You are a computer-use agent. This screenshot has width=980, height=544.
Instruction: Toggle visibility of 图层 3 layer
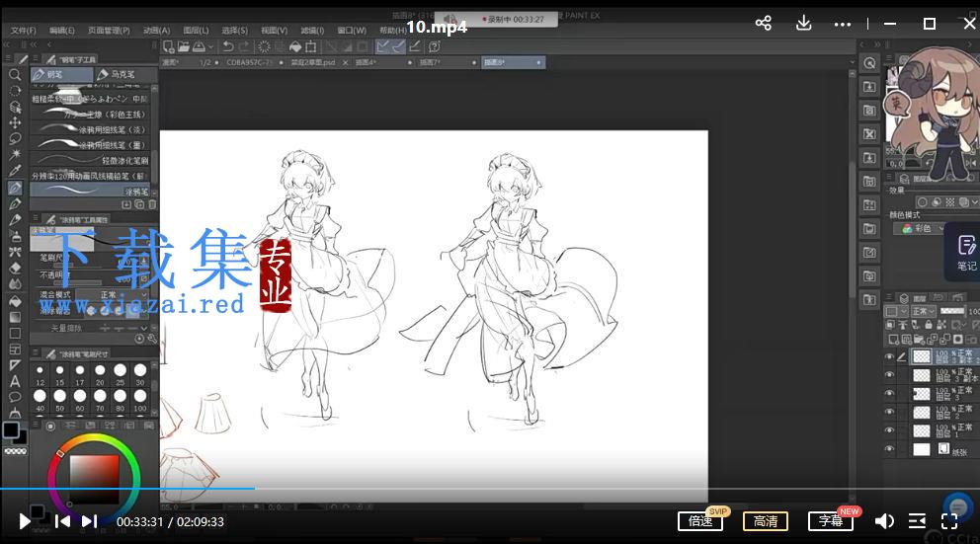click(x=889, y=394)
